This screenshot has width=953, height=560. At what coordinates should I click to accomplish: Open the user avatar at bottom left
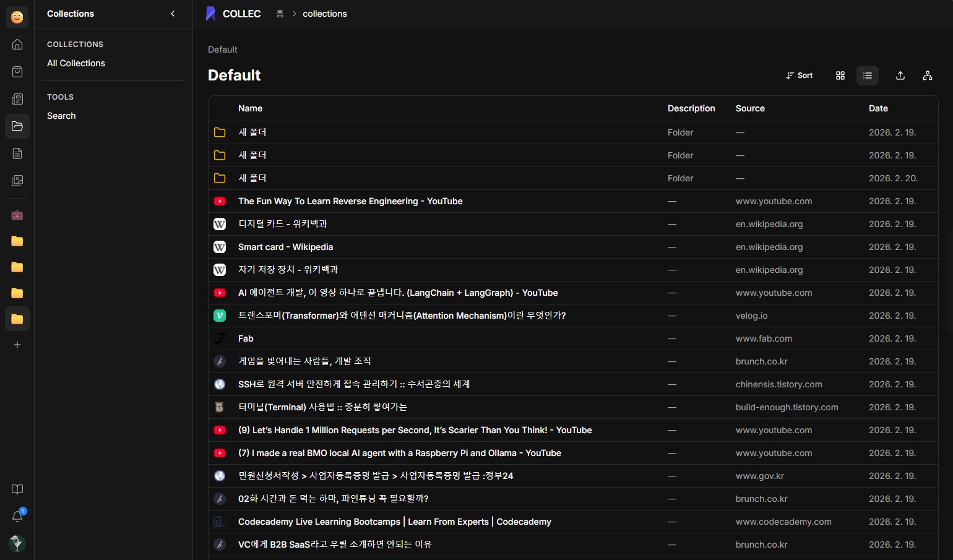click(17, 543)
